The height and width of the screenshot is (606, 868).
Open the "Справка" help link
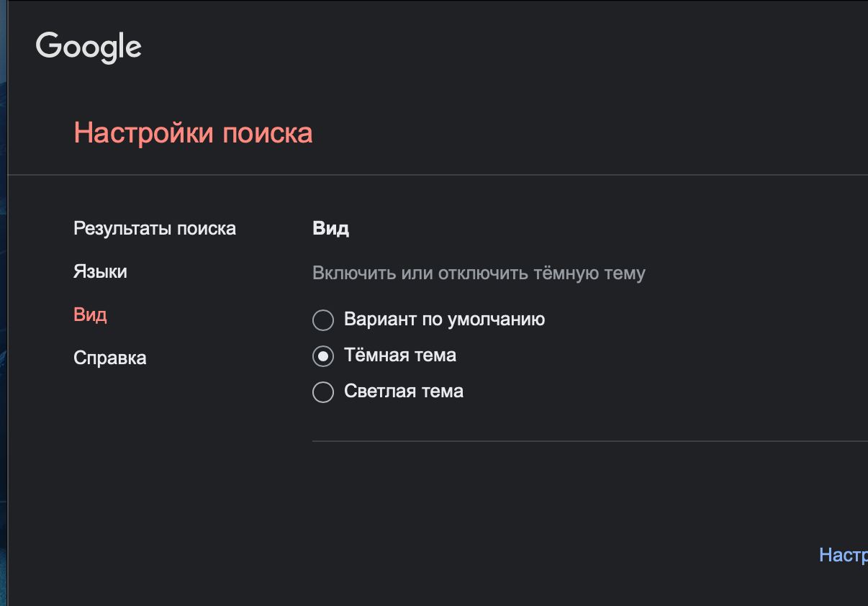pos(109,358)
